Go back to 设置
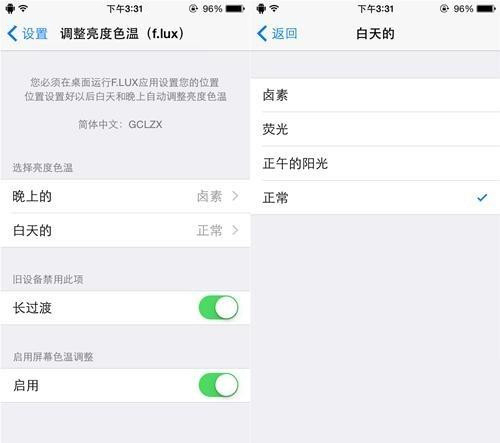 [27, 34]
